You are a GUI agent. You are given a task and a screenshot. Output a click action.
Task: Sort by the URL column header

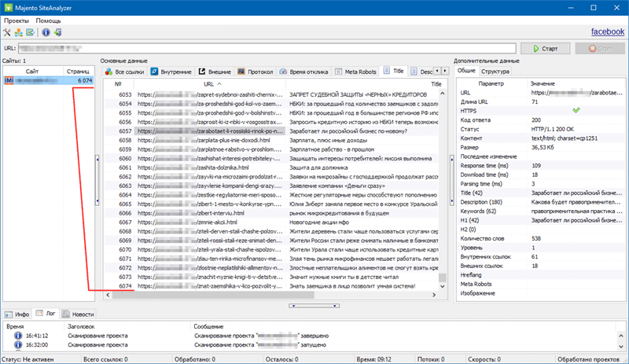click(209, 84)
